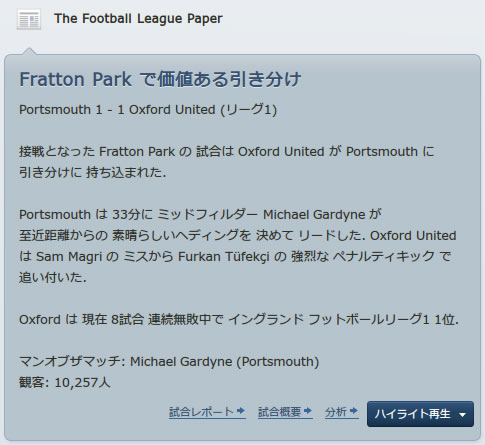Expand the ハイライト再生 dropdown arrow

pyautogui.click(x=462, y=415)
